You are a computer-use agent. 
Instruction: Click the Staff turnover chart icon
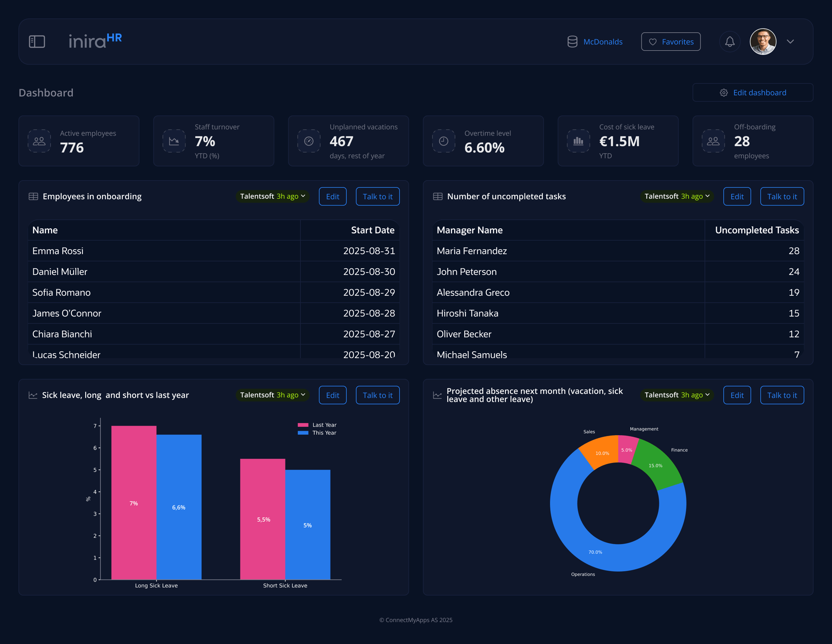[x=174, y=141]
